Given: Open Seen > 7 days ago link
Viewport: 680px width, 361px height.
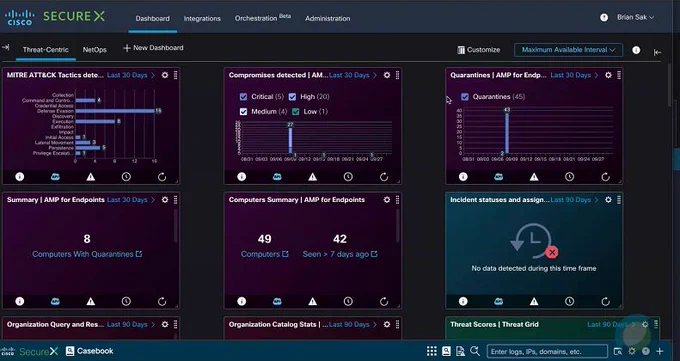Looking at the screenshot, I should [340, 254].
